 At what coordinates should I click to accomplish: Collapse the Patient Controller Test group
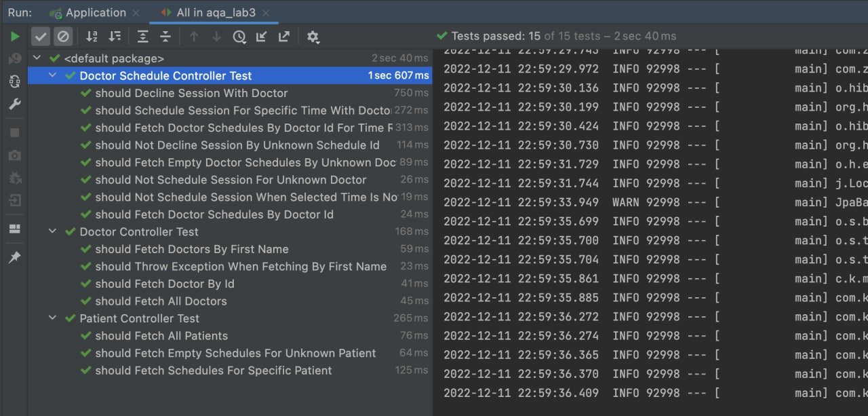coord(52,318)
